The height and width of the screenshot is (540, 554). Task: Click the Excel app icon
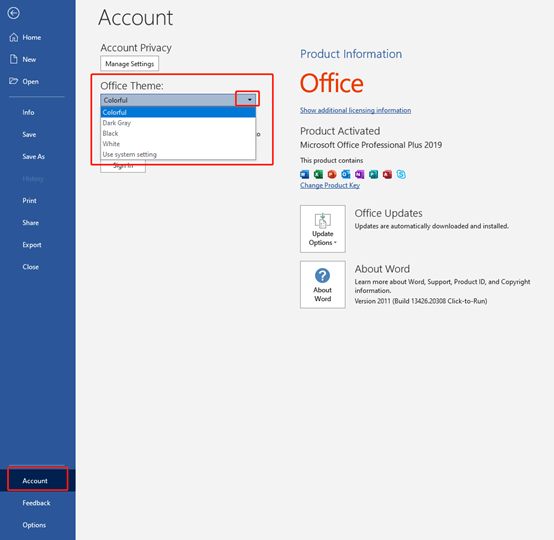(x=318, y=174)
